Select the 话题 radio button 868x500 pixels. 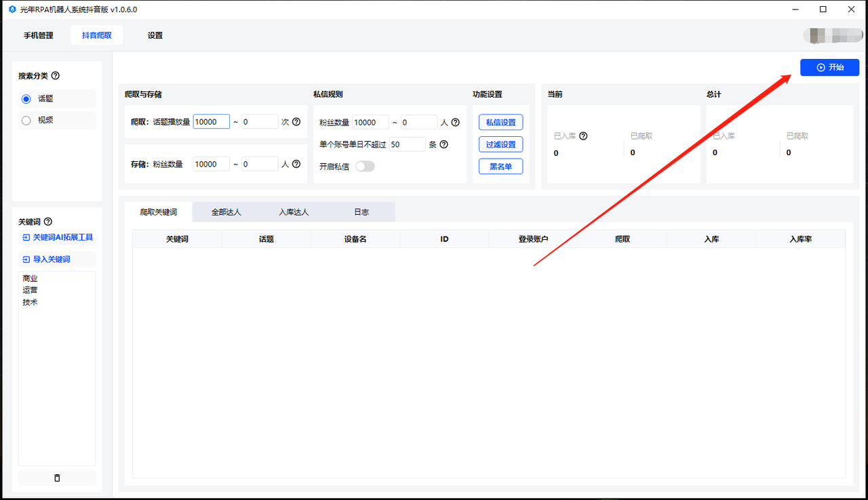coord(26,99)
